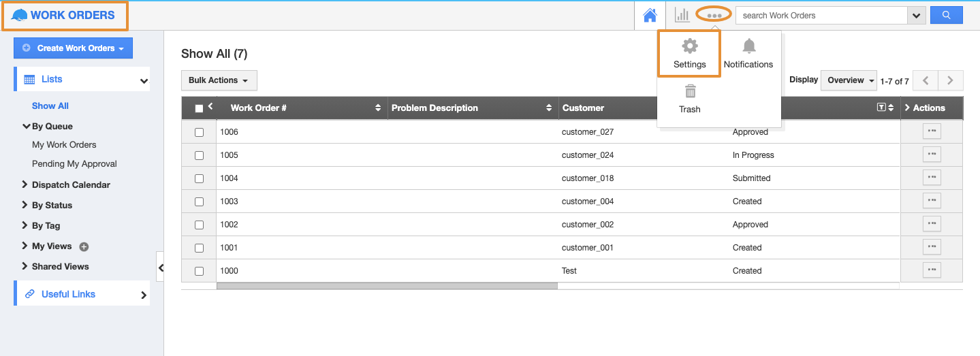Click the blue search magnifier button

click(x=946, y=15)
